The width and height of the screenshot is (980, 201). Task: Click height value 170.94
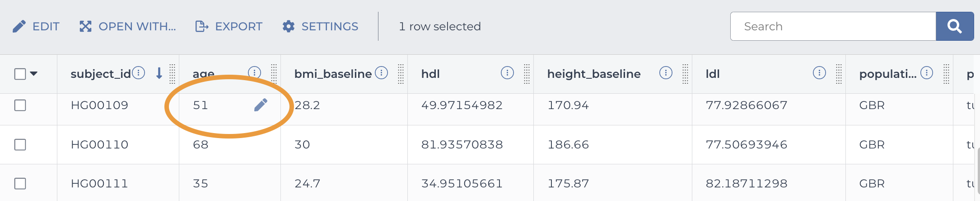pyautogui.click(x=568, y=105)
